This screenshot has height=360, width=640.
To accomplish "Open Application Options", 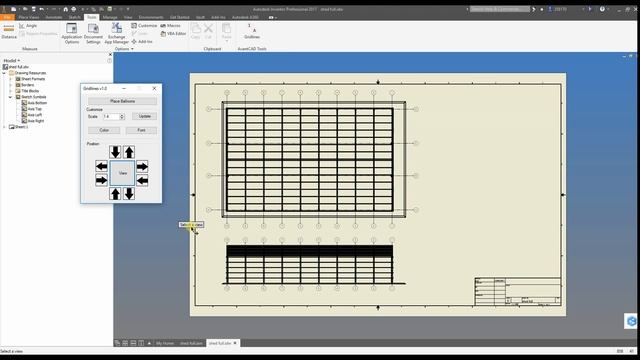I will [71, 33].
